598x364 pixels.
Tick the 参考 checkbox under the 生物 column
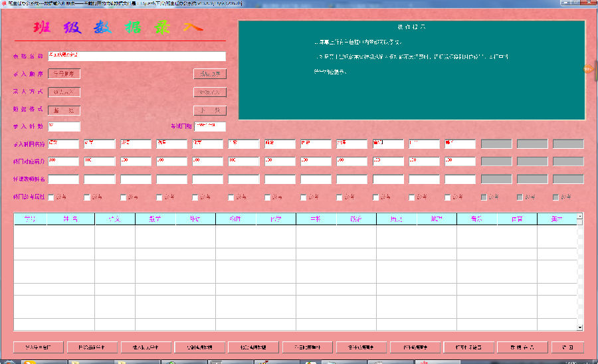(x=231, y=197)
